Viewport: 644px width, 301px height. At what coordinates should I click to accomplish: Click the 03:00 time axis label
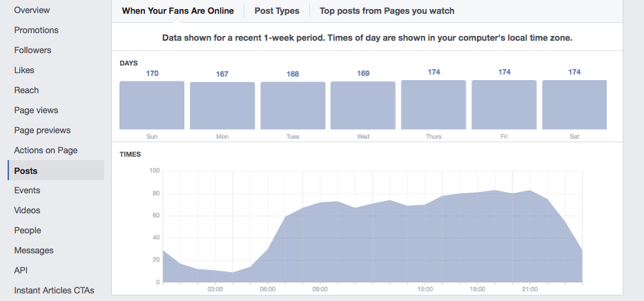click(215, 289)
